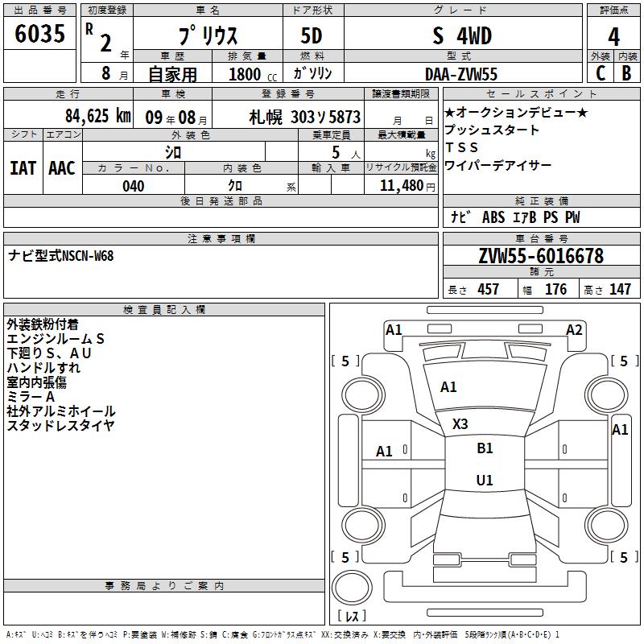Select the note ナビ型式NSCN-W68
This screenshot has width=644, height=644.
(61, 256)
